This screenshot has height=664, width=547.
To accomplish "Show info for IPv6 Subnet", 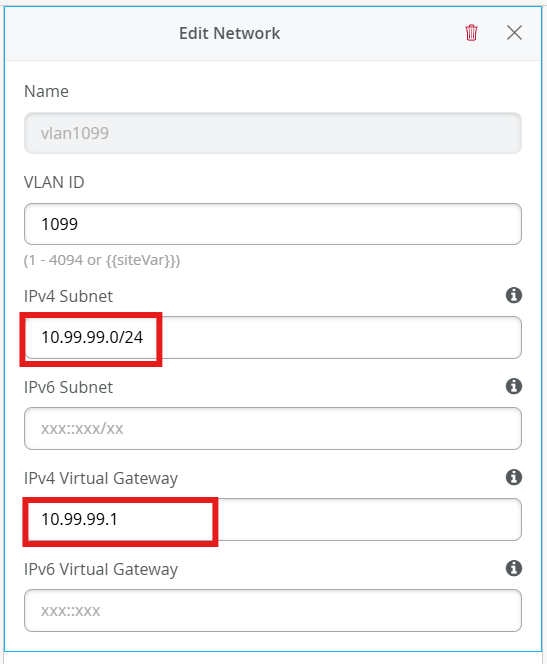I will click(x=514, y=386).
